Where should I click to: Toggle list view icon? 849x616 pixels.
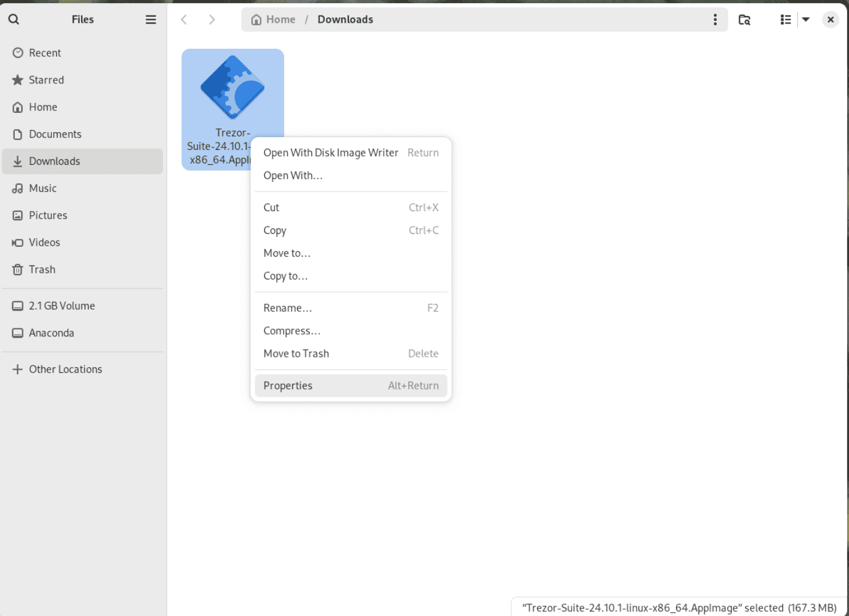(x=785, y=20)
